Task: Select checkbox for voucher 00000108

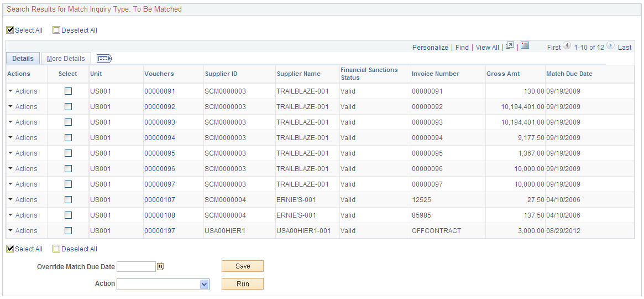Action: pyautogui.click(x=68, y=215)
